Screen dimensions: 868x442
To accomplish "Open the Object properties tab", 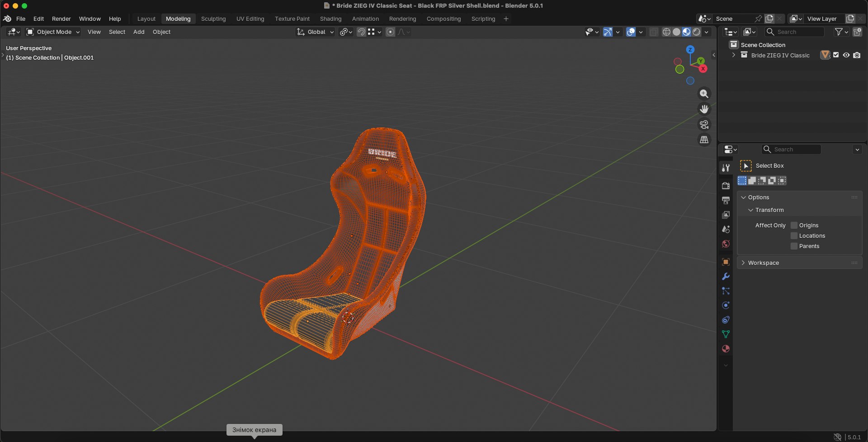I will pos(726,262).
